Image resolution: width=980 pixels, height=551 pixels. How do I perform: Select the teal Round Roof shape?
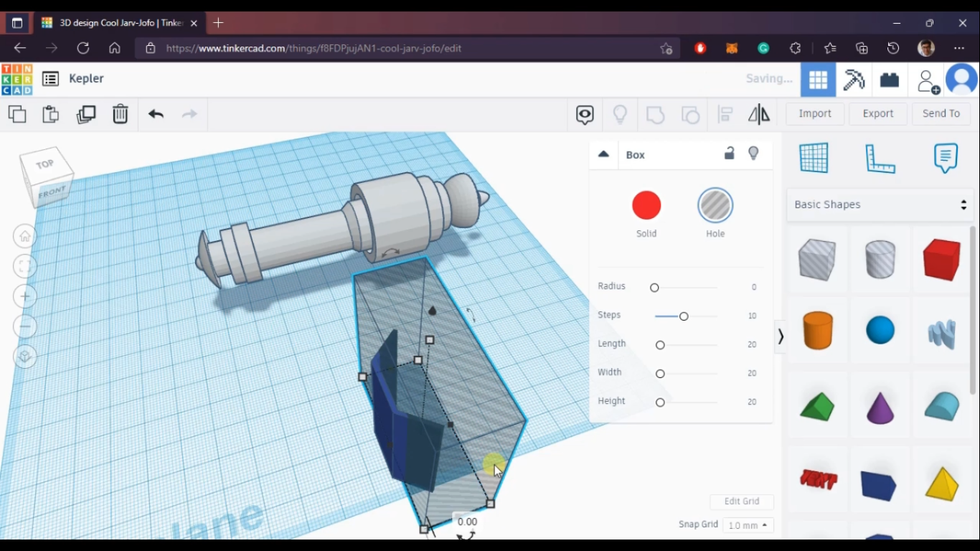941,406
